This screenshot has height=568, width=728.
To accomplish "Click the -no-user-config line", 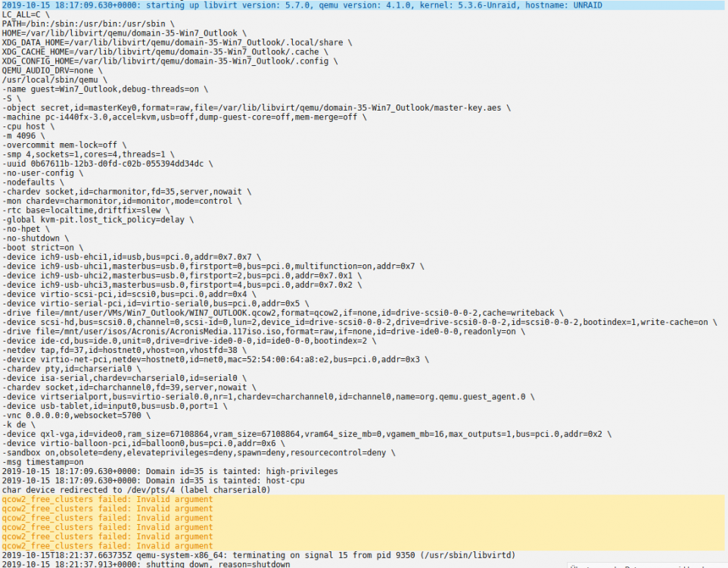I will point(42,173).
